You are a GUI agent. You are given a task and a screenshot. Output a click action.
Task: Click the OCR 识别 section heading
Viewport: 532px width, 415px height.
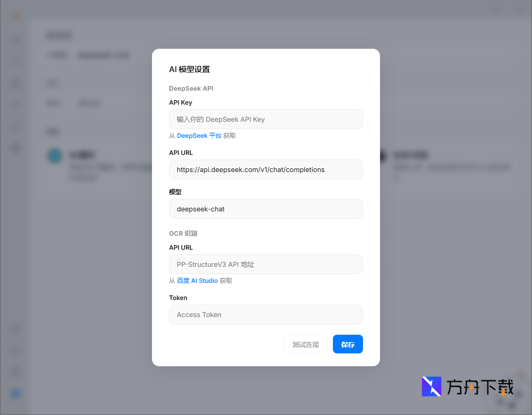pyautogui.click(x=183, y=234)
